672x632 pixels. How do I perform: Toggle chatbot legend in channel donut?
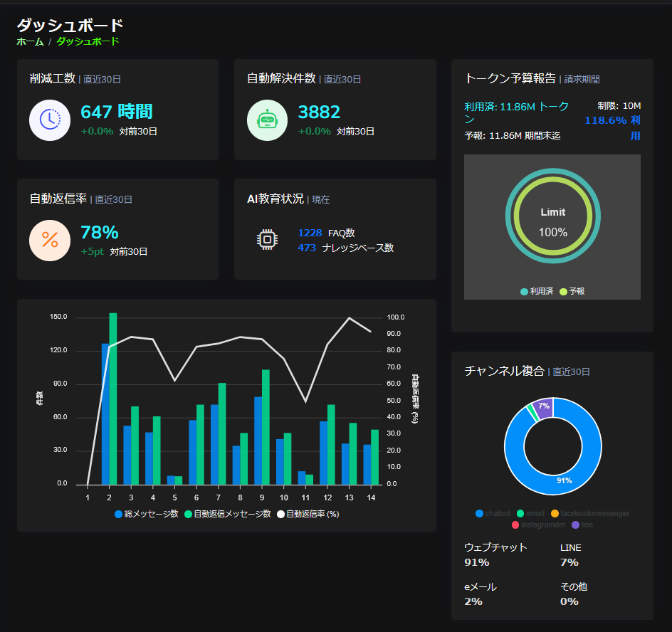(493, 513)
